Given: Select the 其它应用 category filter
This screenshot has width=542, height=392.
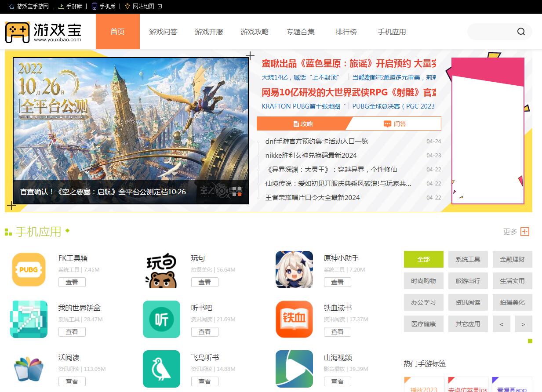Looking at the screenshot, I should pos(468,324).
